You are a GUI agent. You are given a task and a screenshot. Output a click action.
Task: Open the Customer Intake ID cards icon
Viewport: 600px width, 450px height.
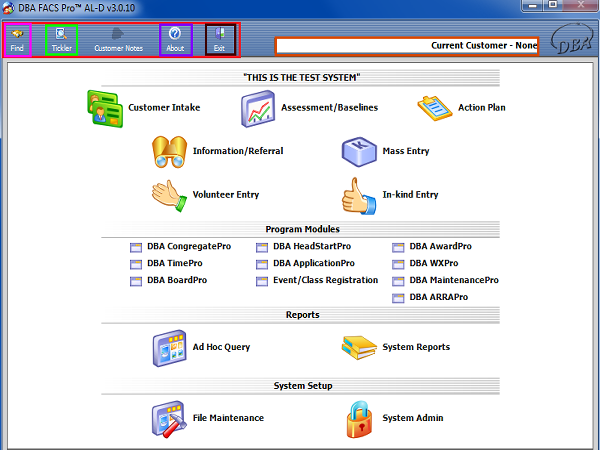105,109
